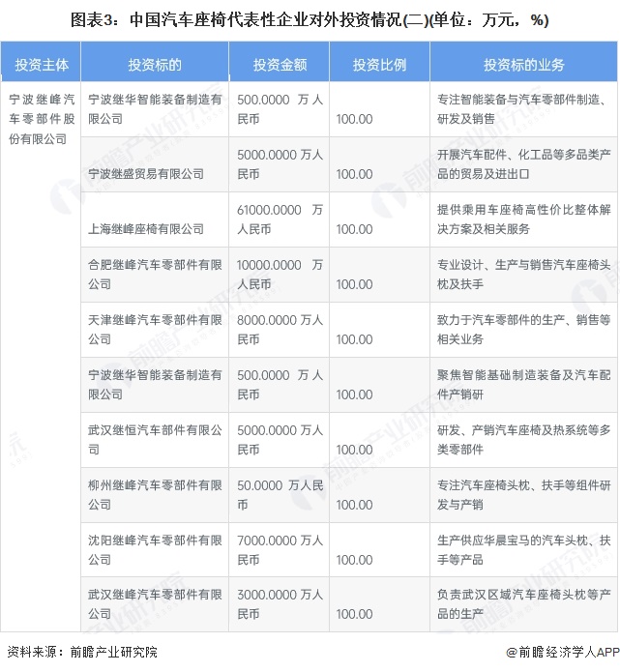Click the 资料来源 前瞻产业研究院 source text

click(81, 653)
